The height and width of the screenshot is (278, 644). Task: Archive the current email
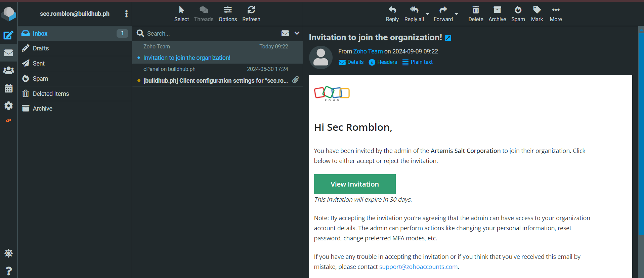tap(497, 14)
